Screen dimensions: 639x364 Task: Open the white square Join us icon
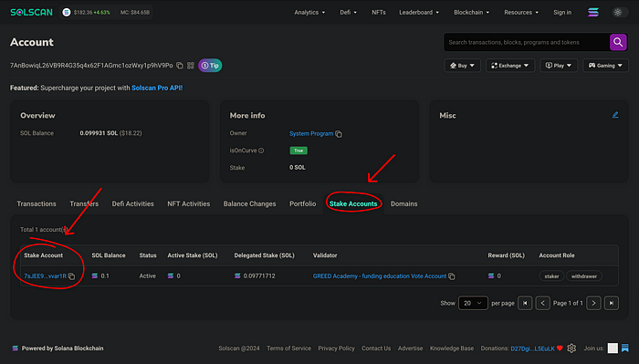(613, 348)
